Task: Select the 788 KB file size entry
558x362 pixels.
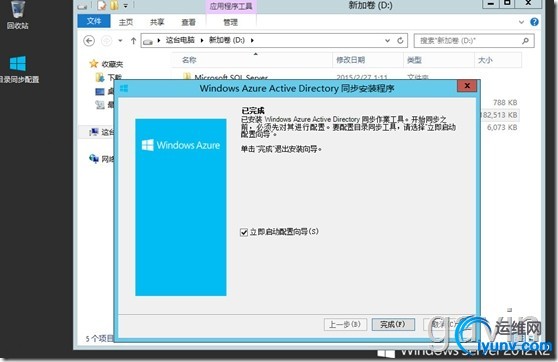Action: [505, 103]
